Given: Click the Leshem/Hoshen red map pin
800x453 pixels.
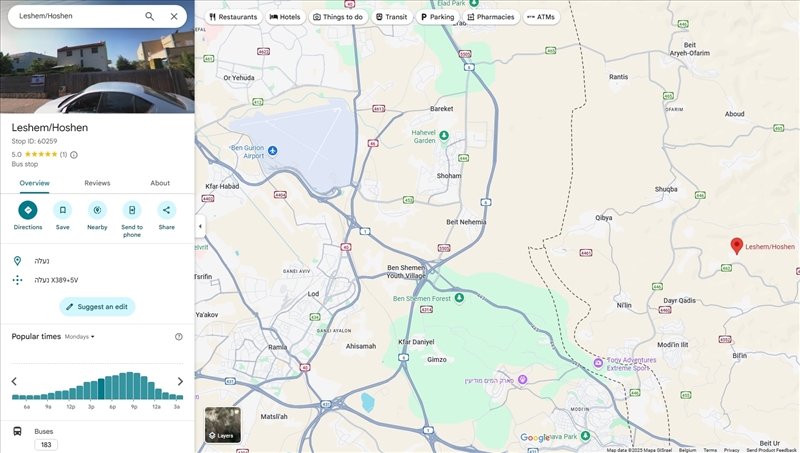Looking at the screenshot, I should 737,245.
